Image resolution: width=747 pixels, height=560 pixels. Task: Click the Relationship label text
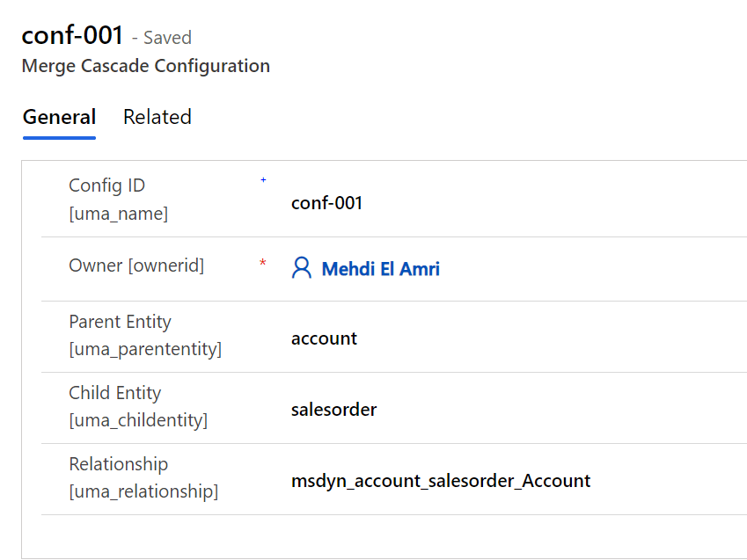(118, 464)
